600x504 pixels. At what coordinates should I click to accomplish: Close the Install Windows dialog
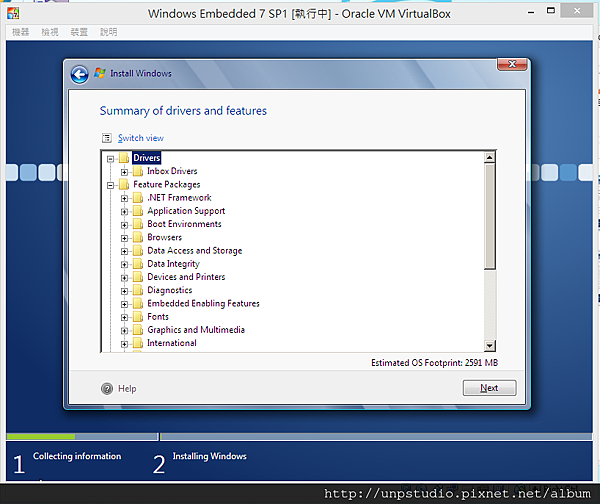512,64
